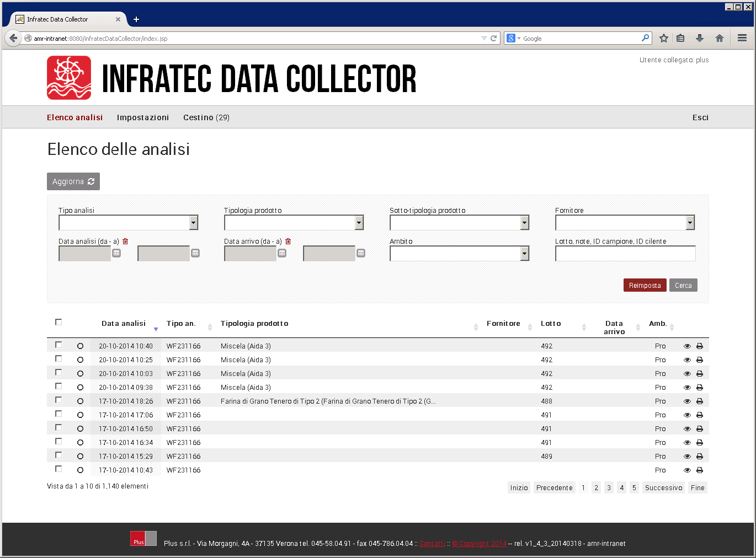View analysis dated 20-10-2014 10:25 with eye icon

pyautogui.click(x=687, y=360)
